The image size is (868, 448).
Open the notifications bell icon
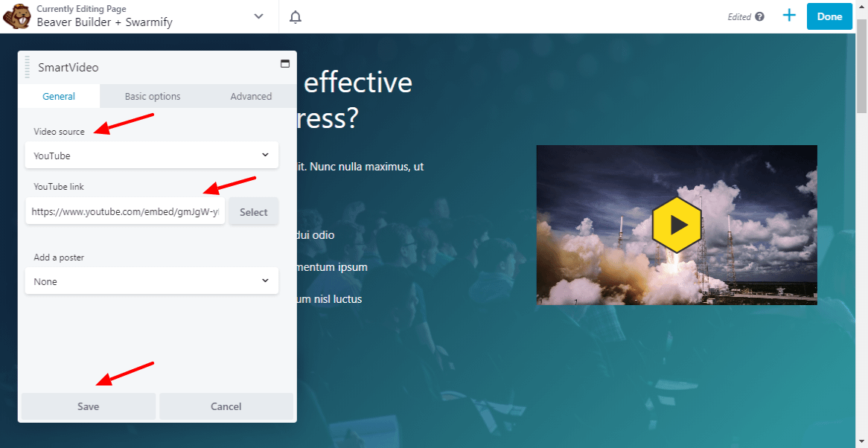pos(296,17)
